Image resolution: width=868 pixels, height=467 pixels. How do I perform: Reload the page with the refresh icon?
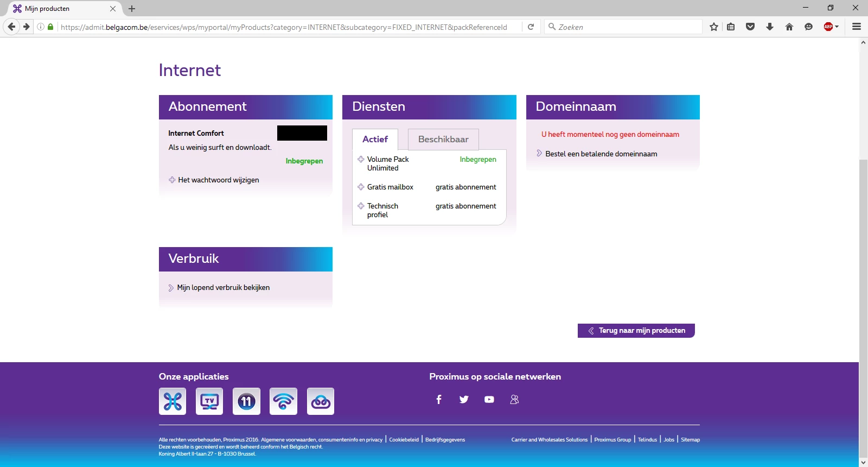click(531, 27)
